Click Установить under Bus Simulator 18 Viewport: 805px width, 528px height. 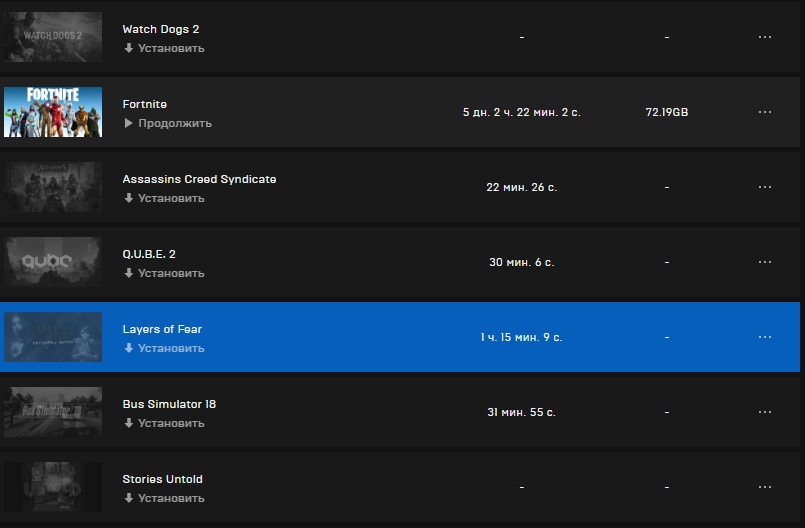coord(171,423)
